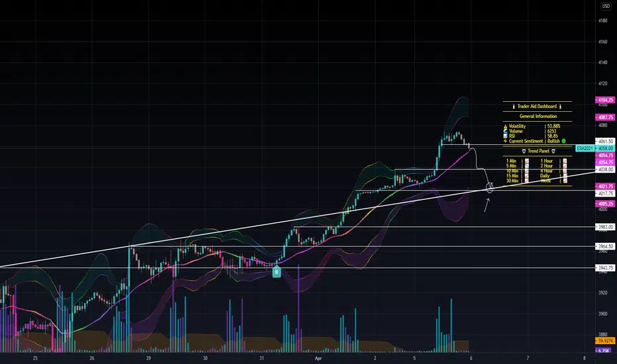Click the Volatility warning triangle icon

tap(506, 126)
